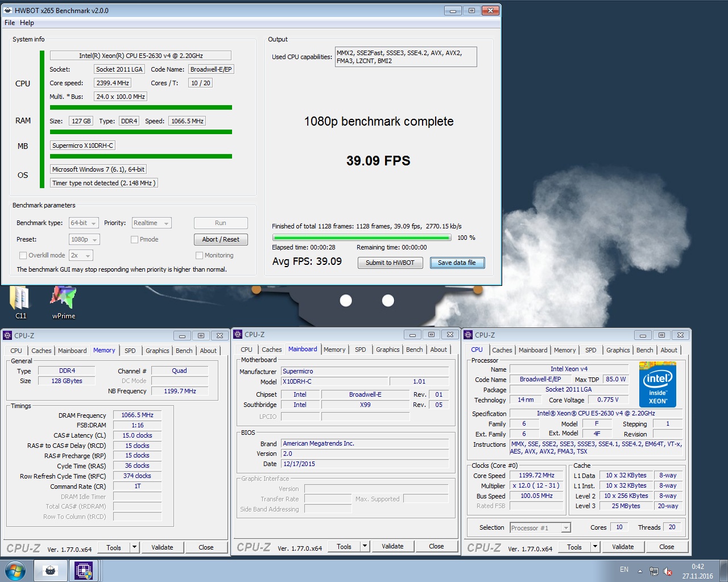Viewport: 728px width, 582px height.
Task: Click Close in middle CPU-Z window
Action: (436, 546)
